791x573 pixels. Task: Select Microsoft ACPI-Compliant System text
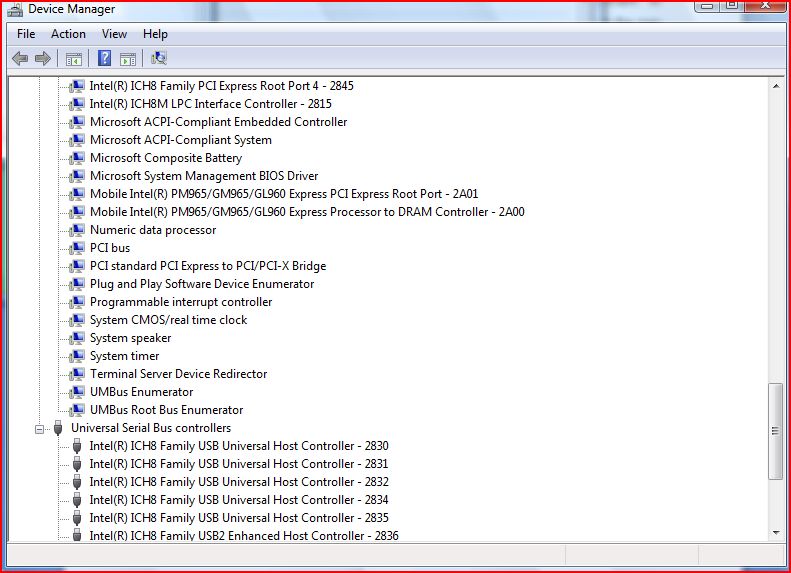tap(181, 140)
